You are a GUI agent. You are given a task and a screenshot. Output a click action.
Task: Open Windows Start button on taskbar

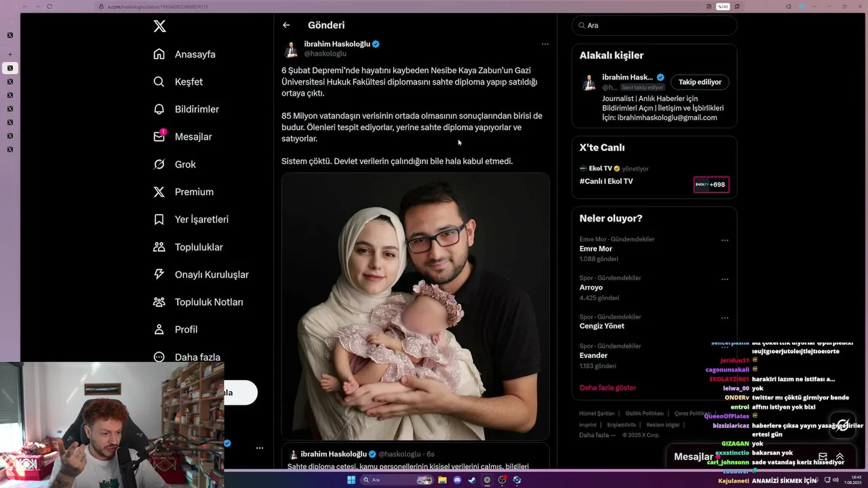click(x=351, y=480)
